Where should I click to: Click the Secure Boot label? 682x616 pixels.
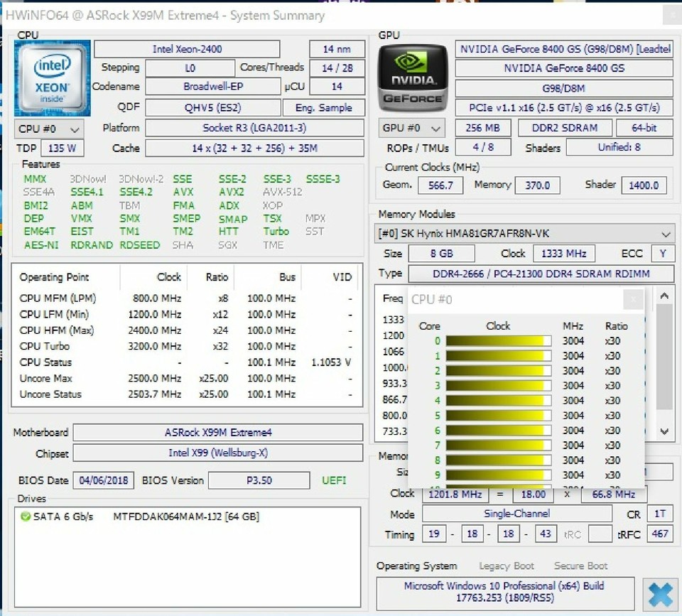pos(580,566)
